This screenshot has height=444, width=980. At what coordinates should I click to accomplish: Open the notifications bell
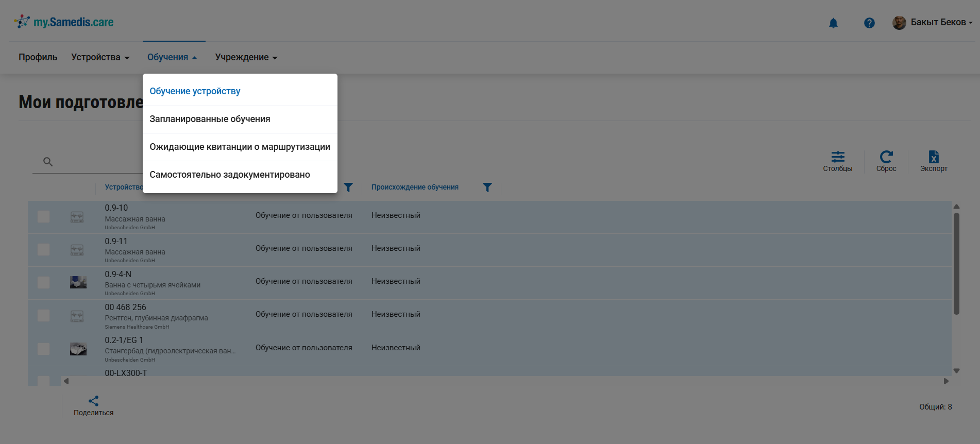(x=833, y=23)
